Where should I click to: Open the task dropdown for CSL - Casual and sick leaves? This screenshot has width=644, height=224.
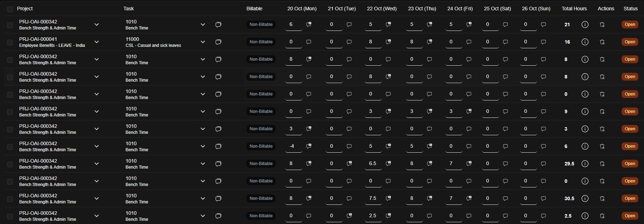tap(203, 42)
